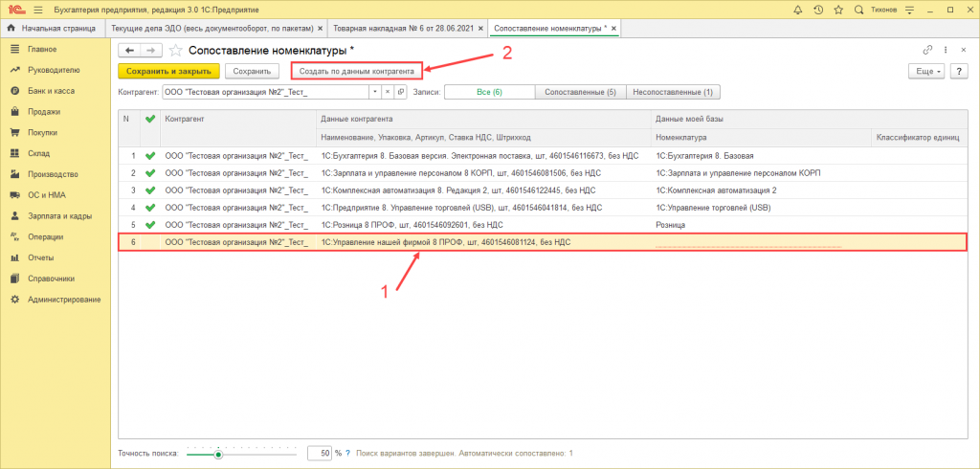Viewport: 980px width, 469px height.
Task: Open the selected Контрагент card
Action: click(x=400, y=92)
